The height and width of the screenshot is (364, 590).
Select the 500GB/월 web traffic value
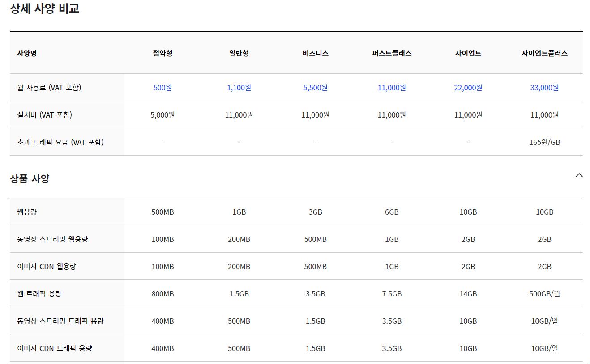[545, 294]
